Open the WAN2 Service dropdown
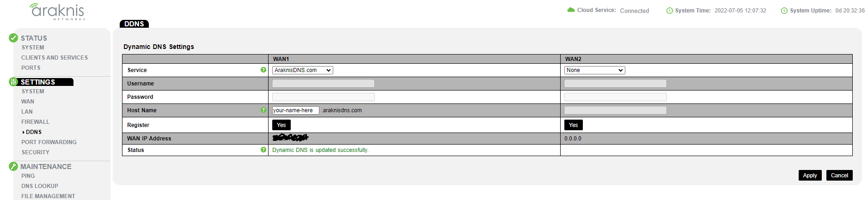The image size is (868, 200). coord(595,70)
